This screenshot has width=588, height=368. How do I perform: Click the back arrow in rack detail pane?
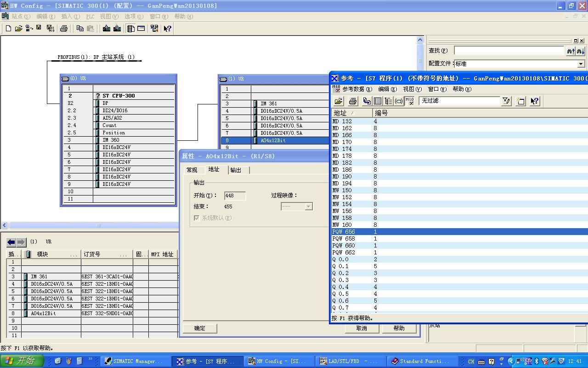11,242
